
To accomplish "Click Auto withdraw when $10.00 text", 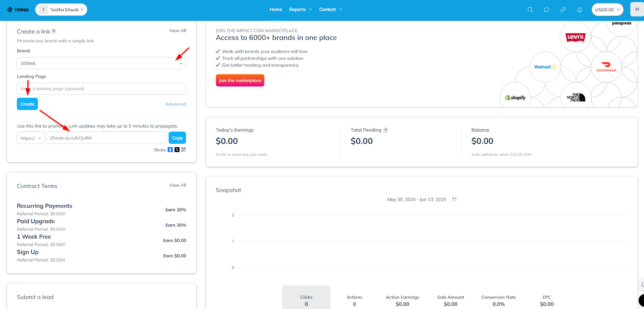I will tap(502, 154).
